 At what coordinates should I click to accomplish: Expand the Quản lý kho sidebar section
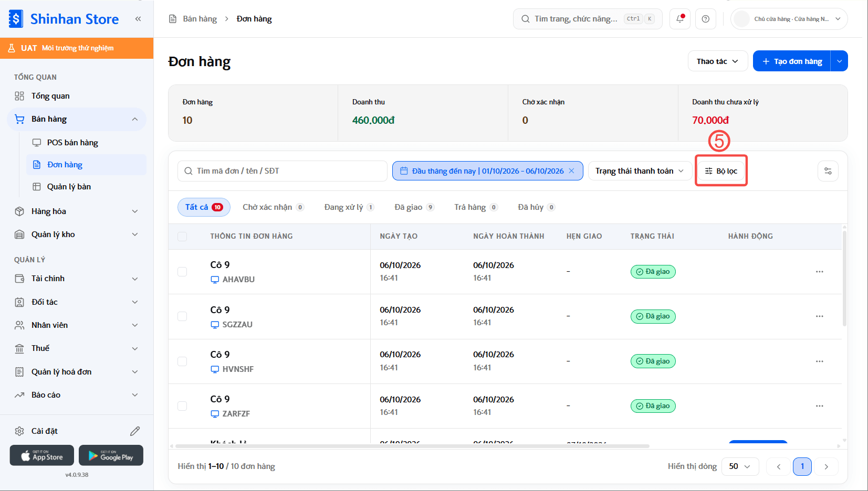point(135,234)
